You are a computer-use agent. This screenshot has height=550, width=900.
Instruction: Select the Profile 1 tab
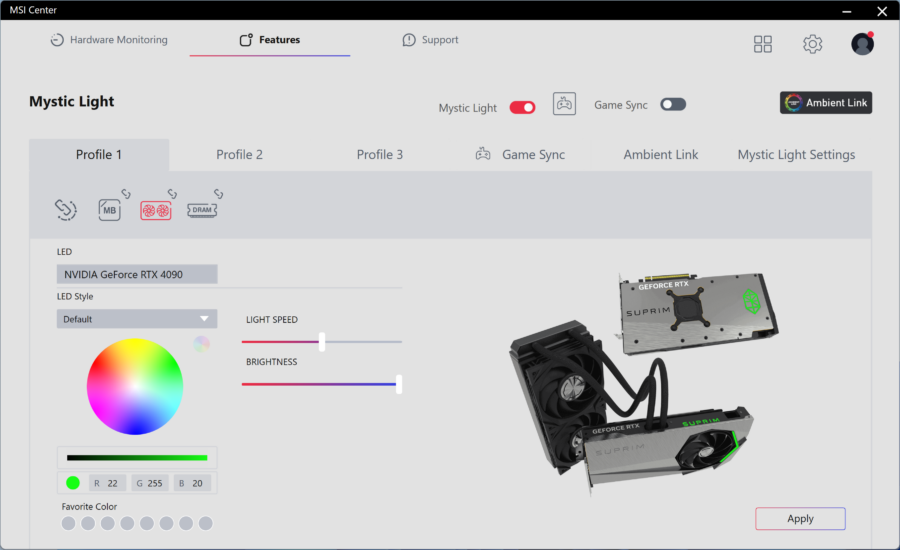click(x=99, y=154)
